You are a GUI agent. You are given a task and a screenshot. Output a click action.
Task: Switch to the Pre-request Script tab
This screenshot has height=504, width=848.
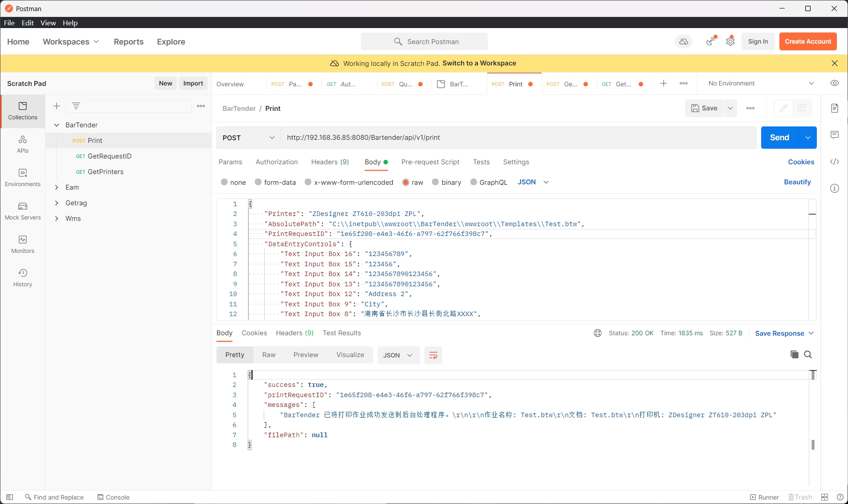[x=430, y=162]
